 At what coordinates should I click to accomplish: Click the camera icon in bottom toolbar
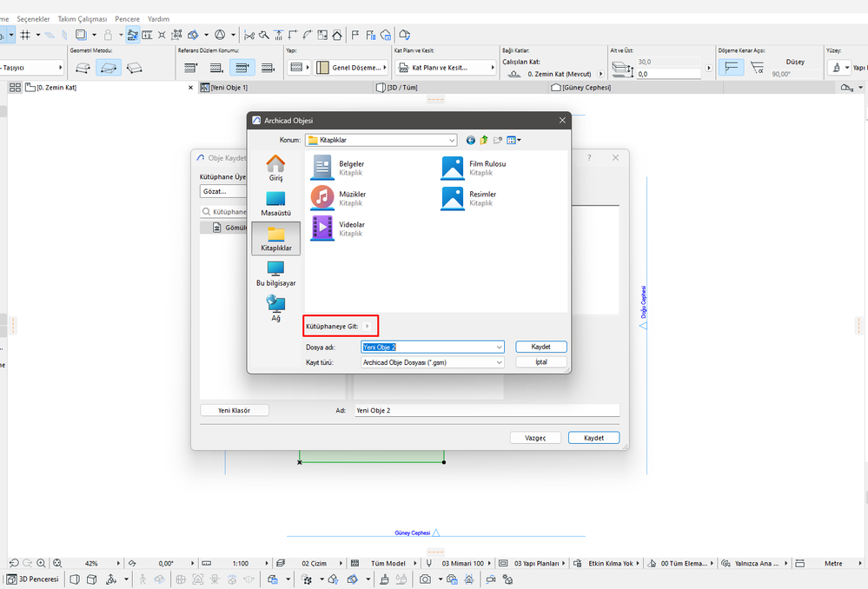pos(425,579)
